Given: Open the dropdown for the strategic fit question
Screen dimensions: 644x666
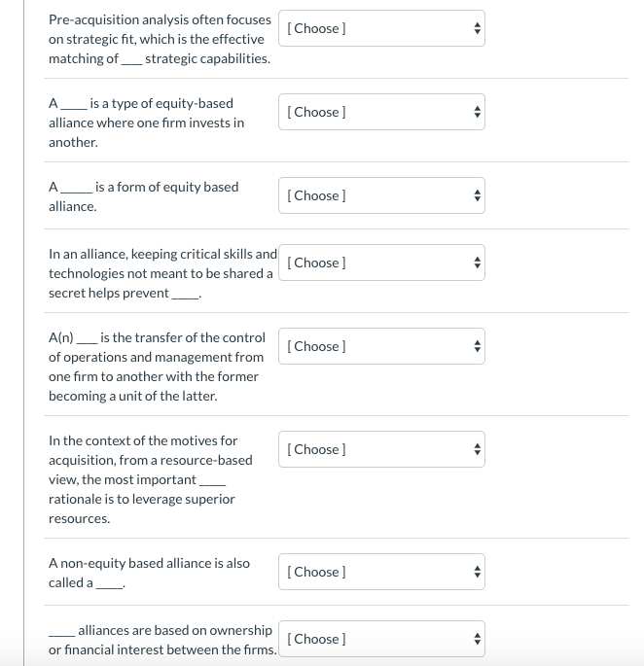Looking at the screenshot, I should 381,28.
